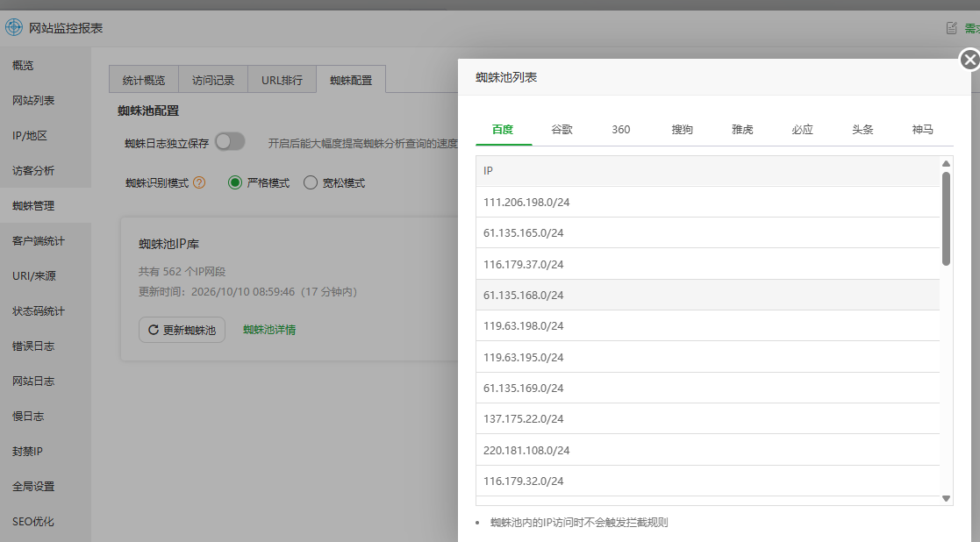The image size is (980, 542).
Task: Open the 蜘蛛池详情 link
Action: pos(269,330)
